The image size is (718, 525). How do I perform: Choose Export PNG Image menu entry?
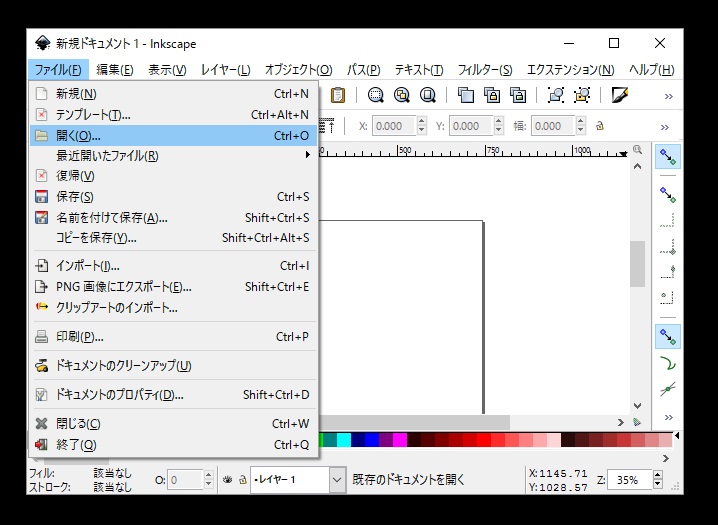point(174,287)
